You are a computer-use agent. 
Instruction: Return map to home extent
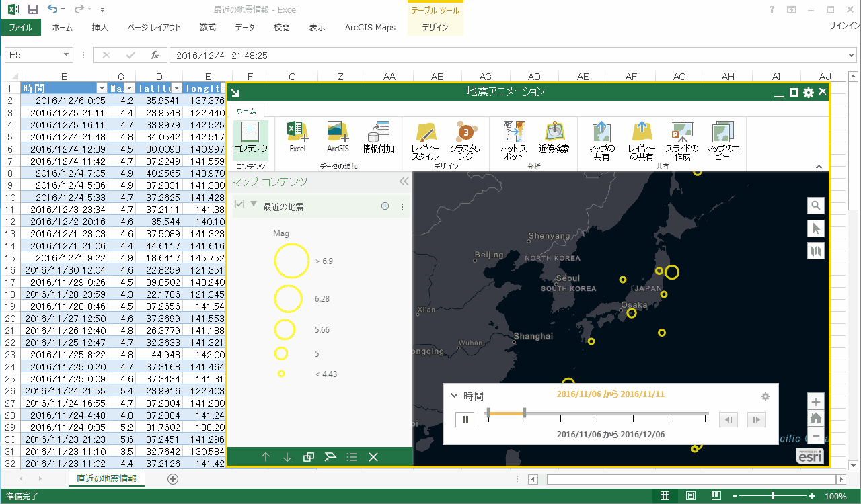tap(816, 418)
